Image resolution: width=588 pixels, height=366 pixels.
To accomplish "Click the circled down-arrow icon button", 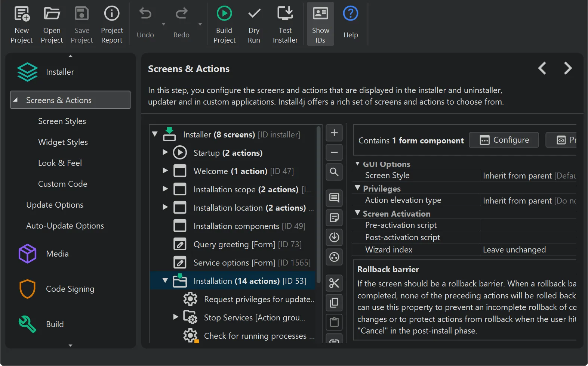I will (x=334, y=237).
